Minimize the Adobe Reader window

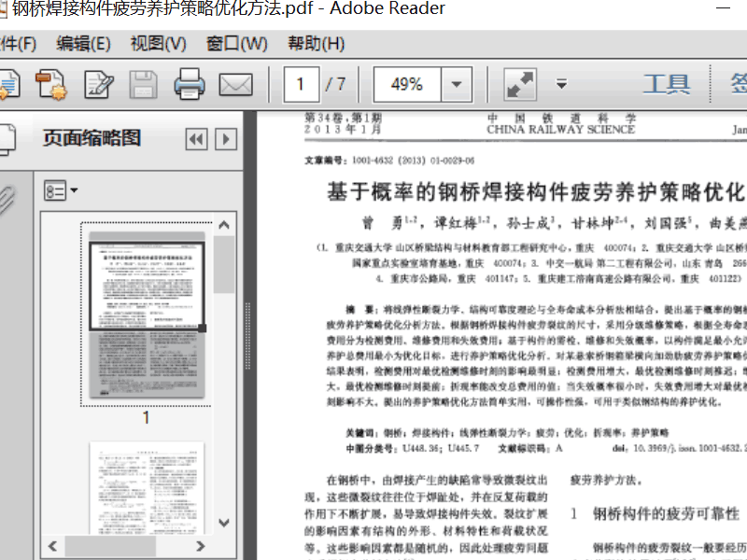(x=723, y=8)
